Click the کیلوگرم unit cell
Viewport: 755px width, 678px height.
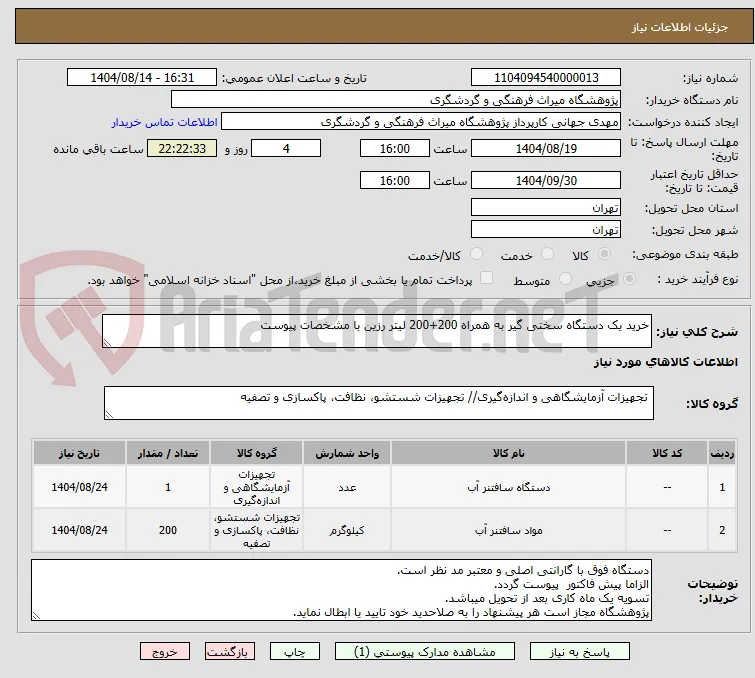tap(347, 530)
